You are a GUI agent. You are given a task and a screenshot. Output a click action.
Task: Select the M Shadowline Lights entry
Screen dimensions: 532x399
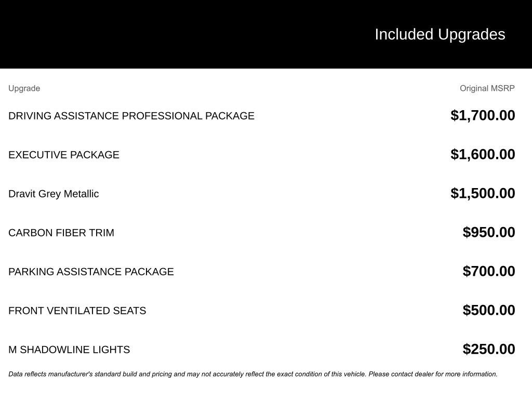[x=69, y=350]
